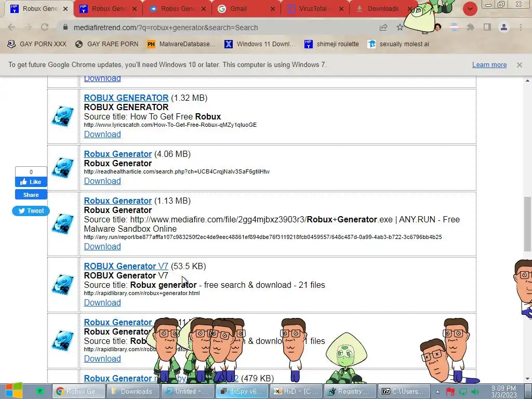
Task: Open the shimeji roulette bookmark
Action: pyautogui.click(x=331, y=44)
